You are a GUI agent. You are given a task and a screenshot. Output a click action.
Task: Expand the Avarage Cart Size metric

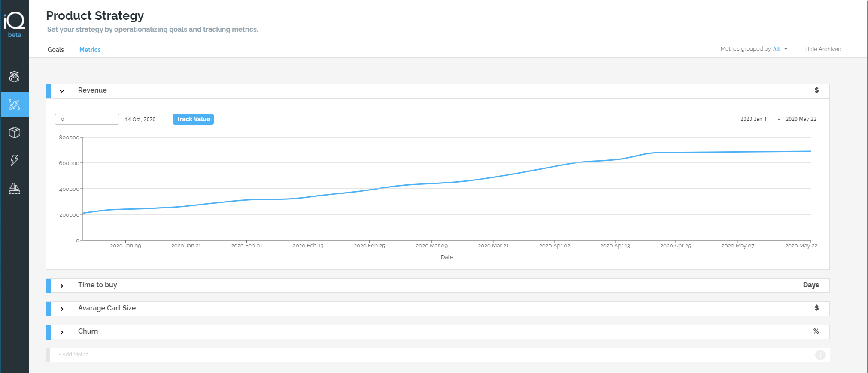pos(62,309)
